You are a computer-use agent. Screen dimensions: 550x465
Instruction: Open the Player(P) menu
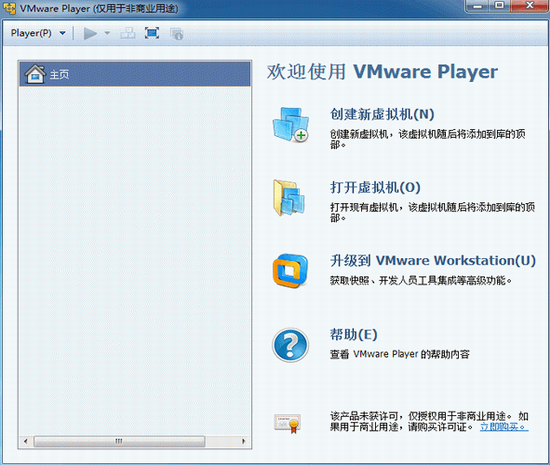pyautogui.click(x=31, y=33)
